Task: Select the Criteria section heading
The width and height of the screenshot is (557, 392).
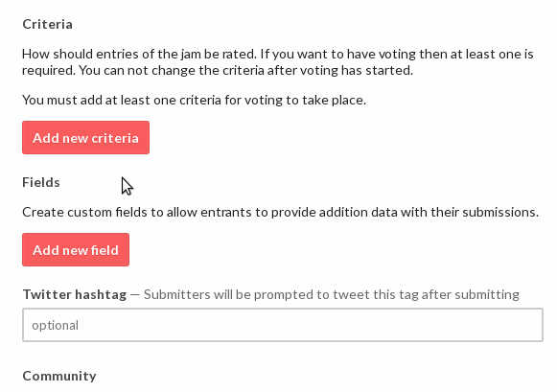Action: coord(48,24)
